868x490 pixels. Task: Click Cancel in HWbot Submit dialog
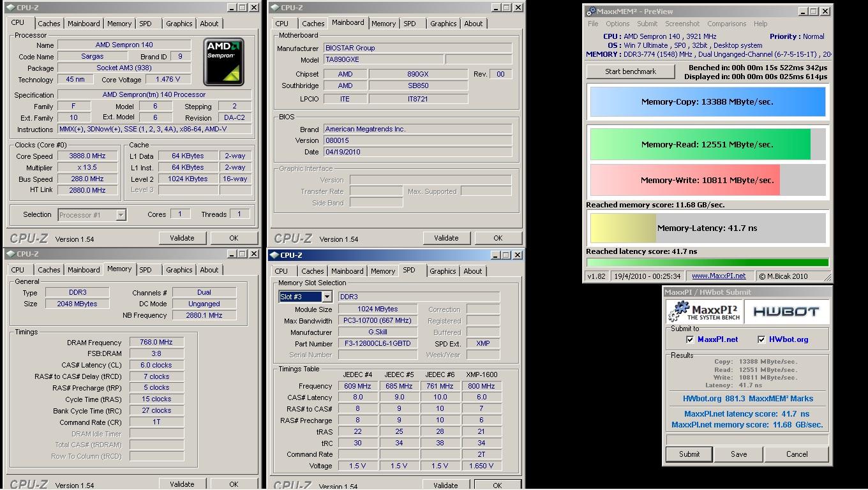(797, 454)
